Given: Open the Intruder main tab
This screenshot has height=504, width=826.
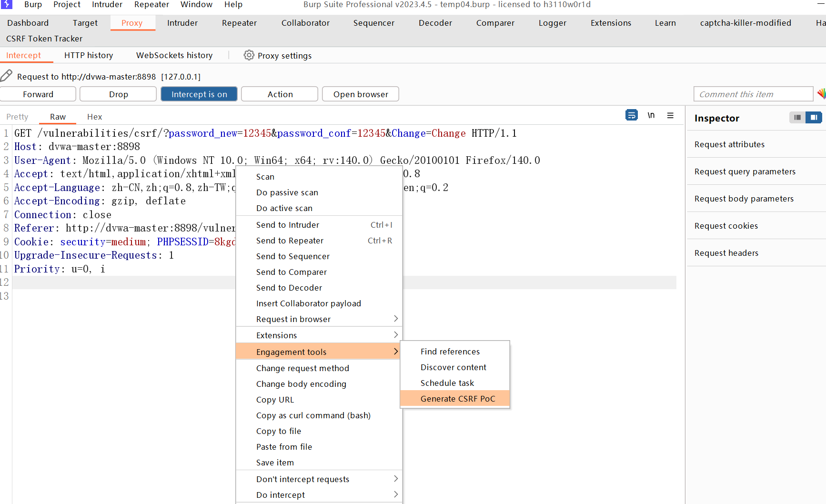Looking at the screenshot, I should click(x=182, y=23).
